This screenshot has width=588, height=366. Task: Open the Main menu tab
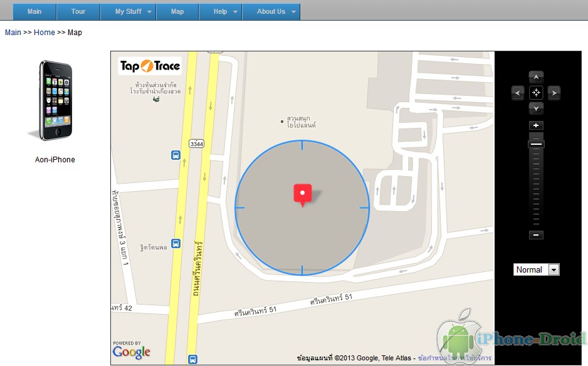pyautogui.click(x=34, y=12)
